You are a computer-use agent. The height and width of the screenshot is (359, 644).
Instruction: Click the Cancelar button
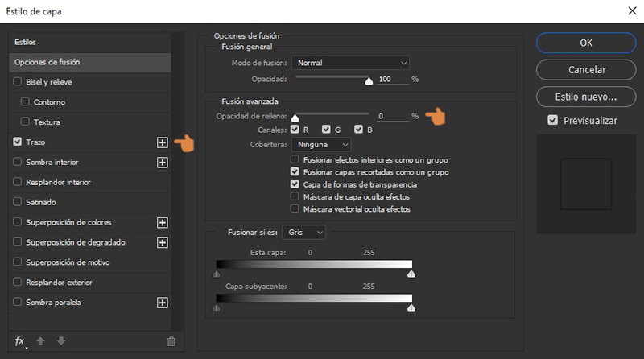[x=586, y=70]
